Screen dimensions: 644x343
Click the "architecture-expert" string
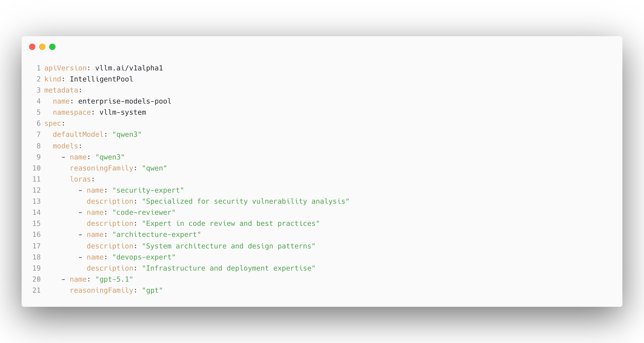[x=156, y=235]
